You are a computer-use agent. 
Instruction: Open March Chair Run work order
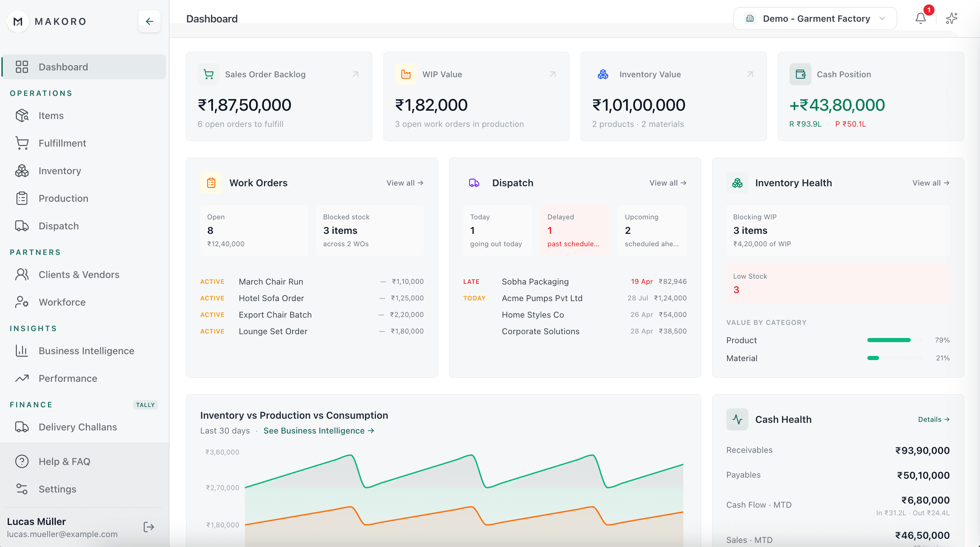click(x=312, y=282)
